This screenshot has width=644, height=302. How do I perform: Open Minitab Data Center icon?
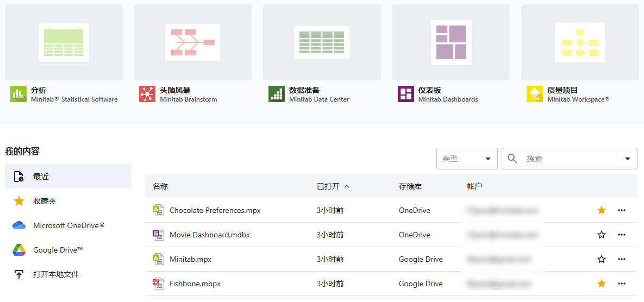pyautogui.click(x=276, y=94)
